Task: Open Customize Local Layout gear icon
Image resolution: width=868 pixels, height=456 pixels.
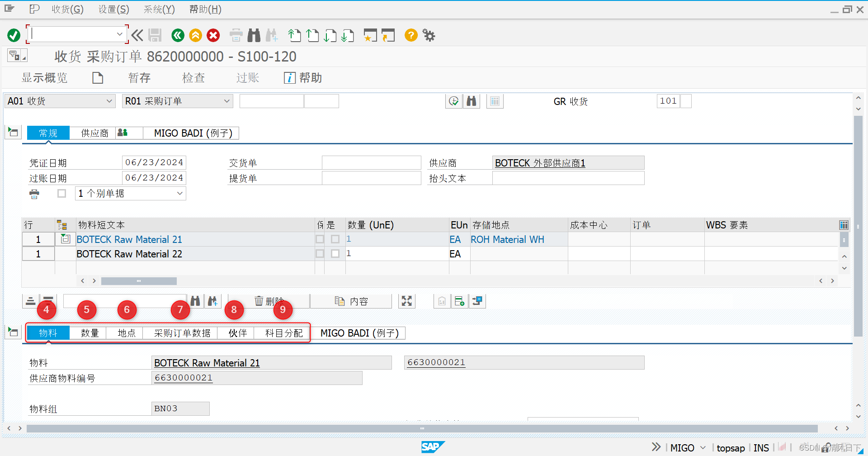Action: click(x=429, y=35)
